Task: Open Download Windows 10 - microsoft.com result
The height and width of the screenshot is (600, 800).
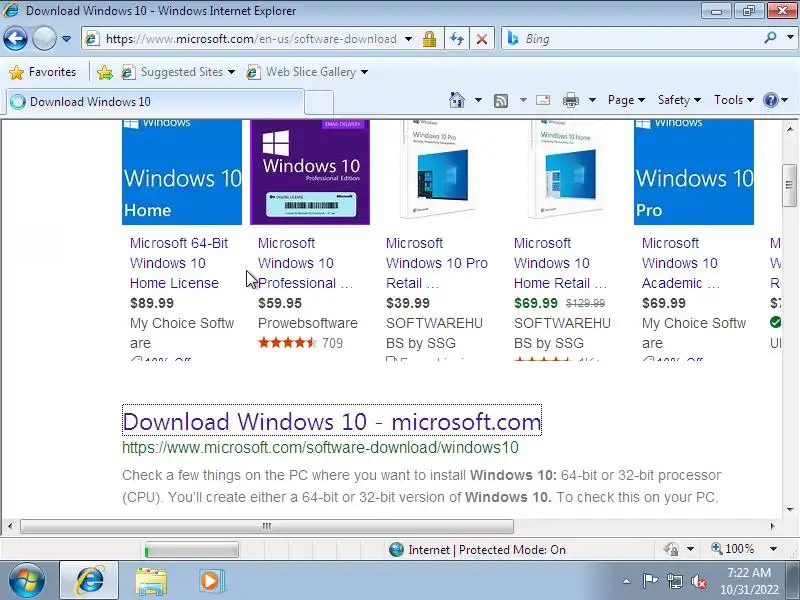Action: (x=332, y=421)
